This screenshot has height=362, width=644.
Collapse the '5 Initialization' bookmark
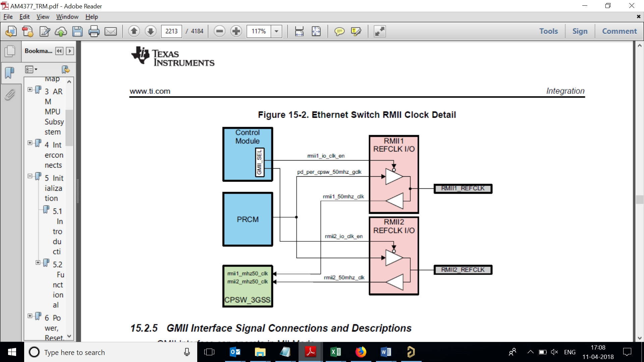(x=30, y=176)
